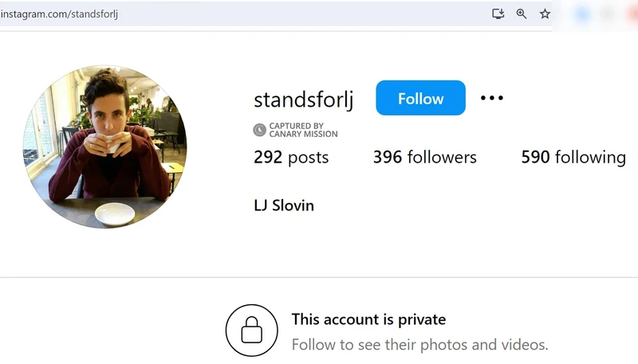Click the standsforlj username heading
This screenshot has width=638, height=364.
304,100
